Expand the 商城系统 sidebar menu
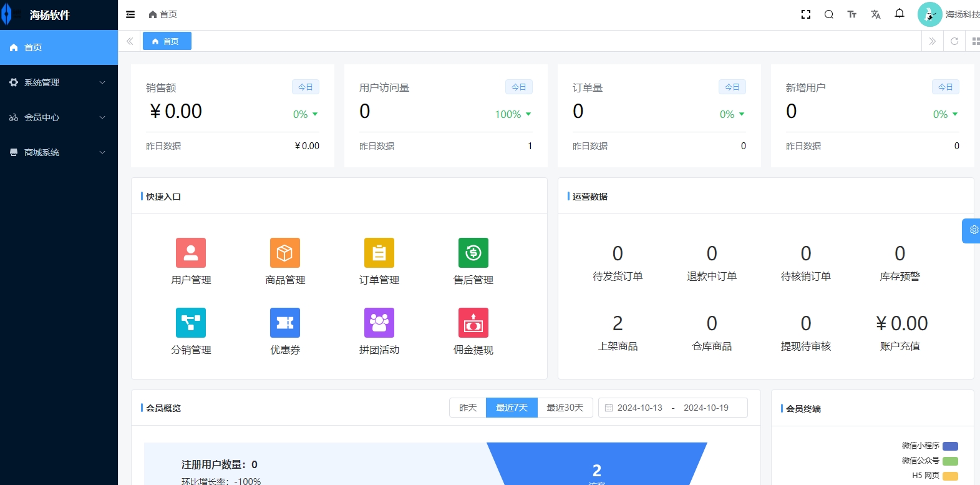Viewport: 980px width, 485px height. tap(59, 152)
